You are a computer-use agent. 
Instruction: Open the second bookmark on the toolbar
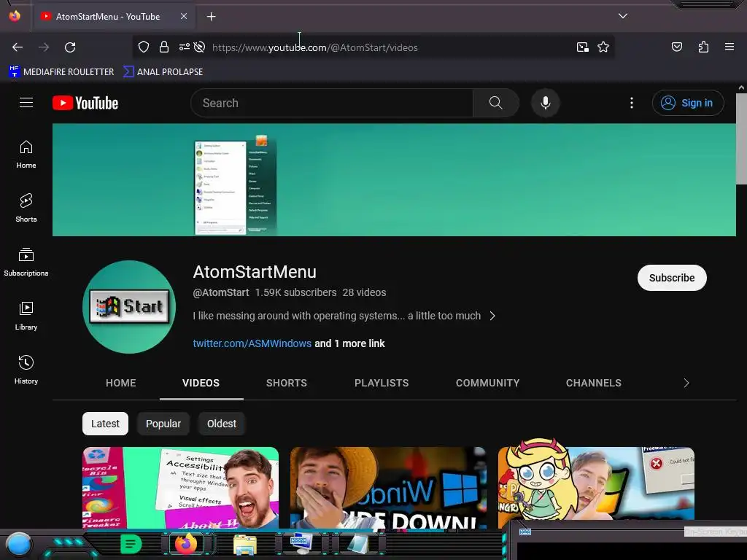coord(163,72)
